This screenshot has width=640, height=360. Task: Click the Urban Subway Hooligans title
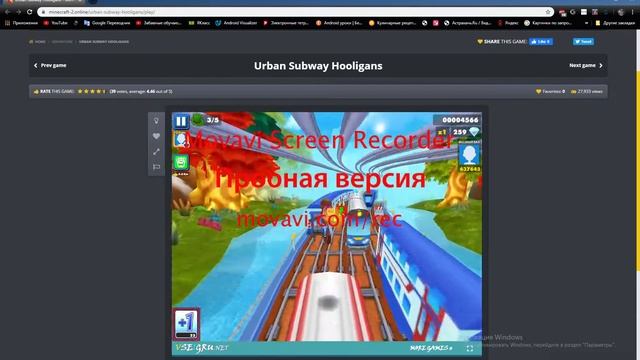[x=318, y=66]
